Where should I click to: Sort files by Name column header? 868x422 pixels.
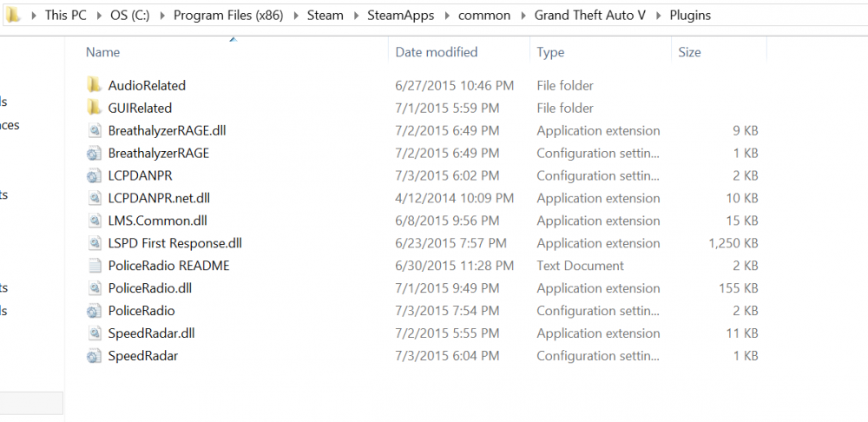(x=103, y=52)
